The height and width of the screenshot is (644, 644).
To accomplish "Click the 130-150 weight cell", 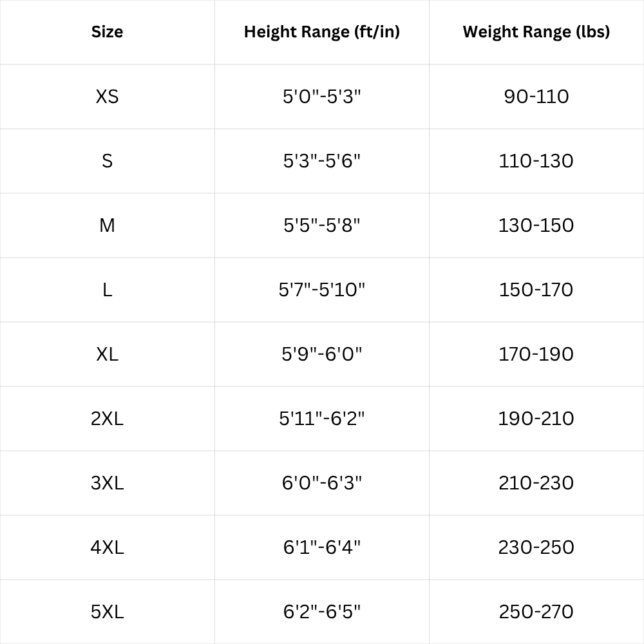I will (x=536, y=225).
